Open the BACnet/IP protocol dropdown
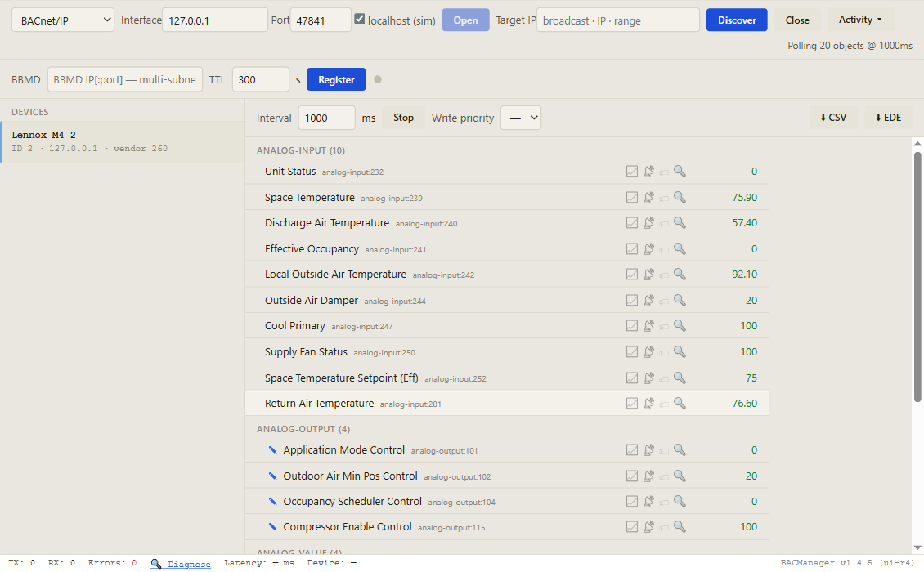Image resolution: width=924 pixels, height=572 pixels. coord(63,20)
